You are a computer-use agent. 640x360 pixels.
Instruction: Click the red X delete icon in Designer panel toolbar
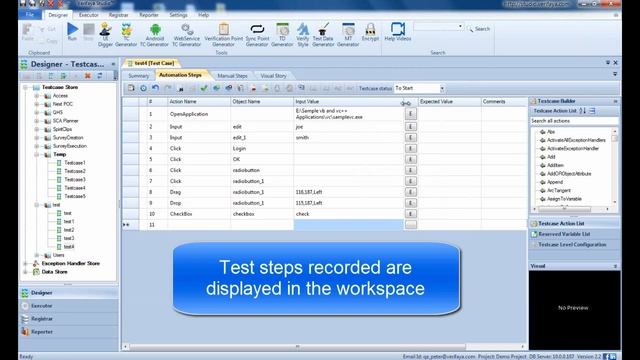pos(87,76)
